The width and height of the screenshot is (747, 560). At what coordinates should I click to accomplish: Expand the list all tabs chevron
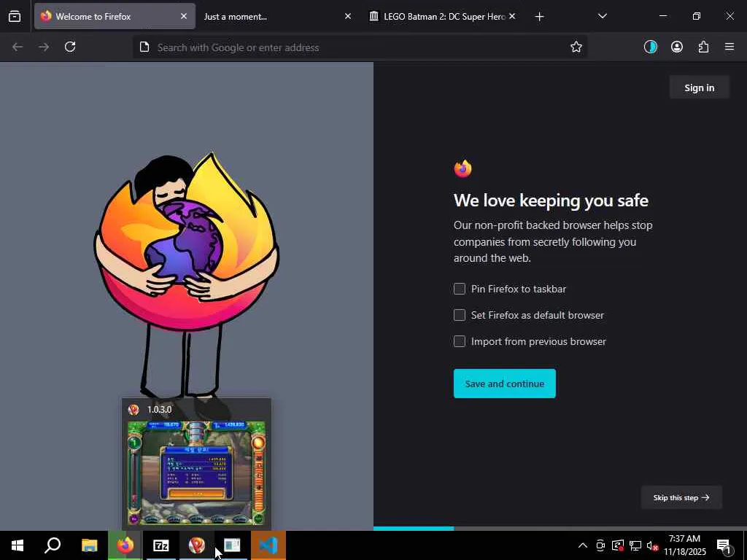coord(602,16)
